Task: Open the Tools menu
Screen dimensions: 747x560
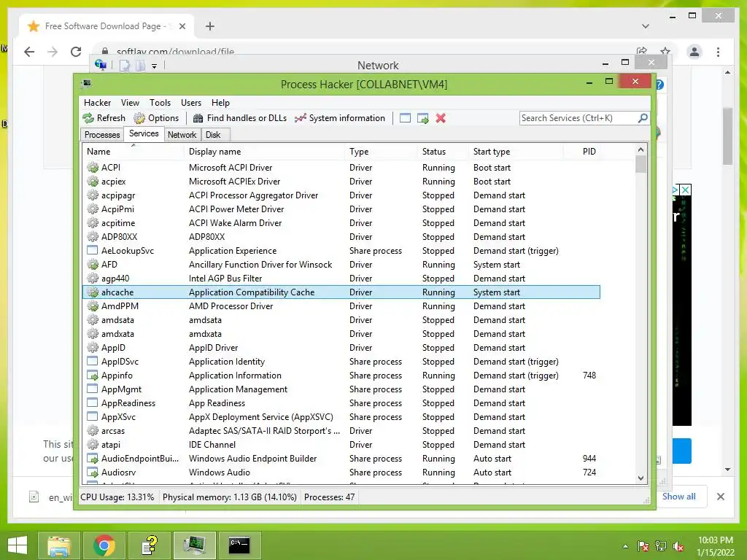Action: point(160,102)
